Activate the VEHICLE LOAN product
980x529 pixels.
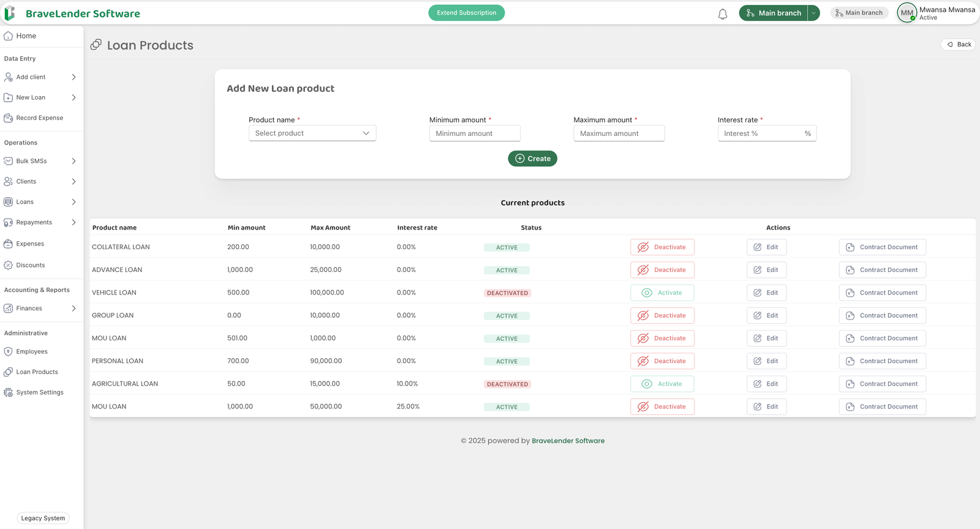(x=662, y=293)
